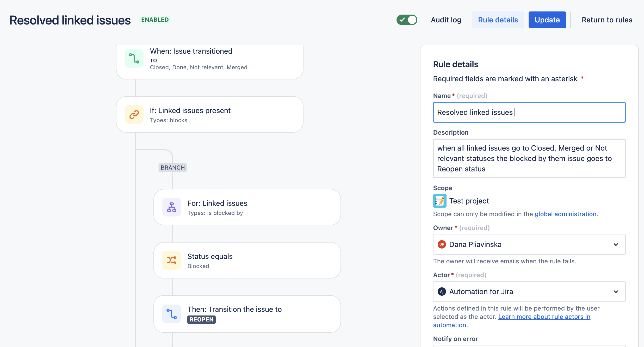Open the Audit log tab
This screenshot has width=644, height=347.
(446, 20)
